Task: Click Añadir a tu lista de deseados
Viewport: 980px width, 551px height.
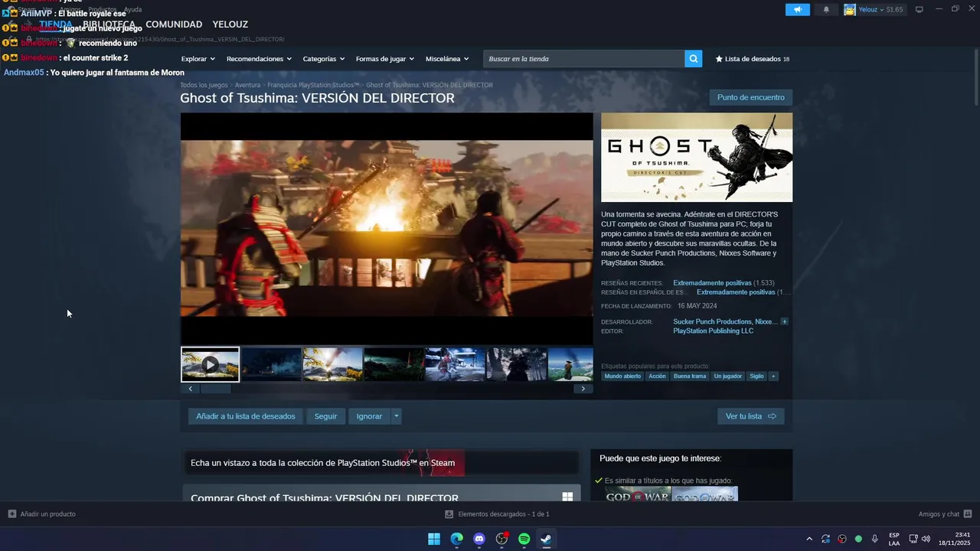Action: 246,416
